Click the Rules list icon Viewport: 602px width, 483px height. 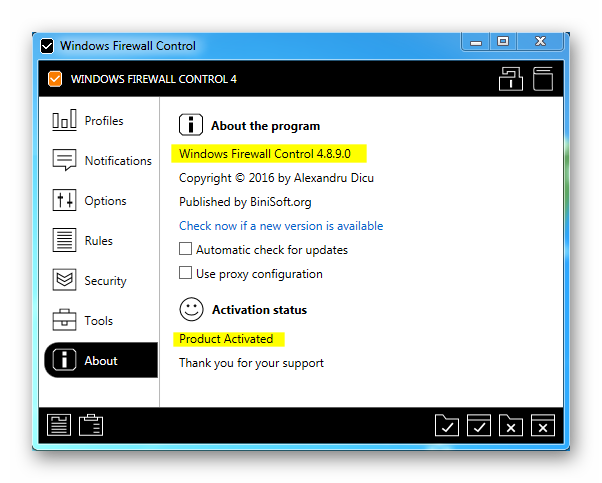click(64, 240)
